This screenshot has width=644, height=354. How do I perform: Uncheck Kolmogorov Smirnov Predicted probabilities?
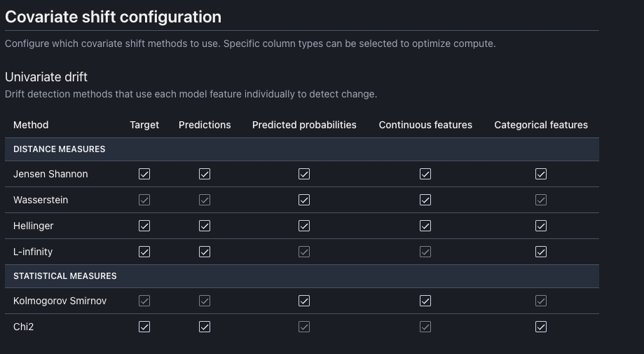[x=304, y=301]
